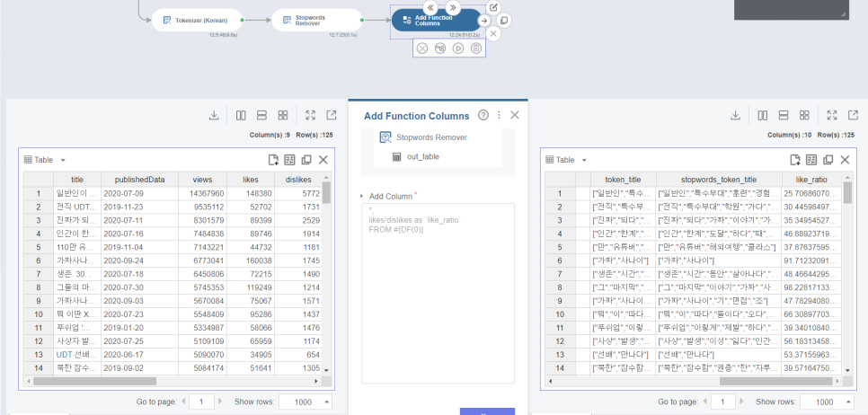Close the left table view
Viewport: 868px width, 415px height.
click(323, 160)
